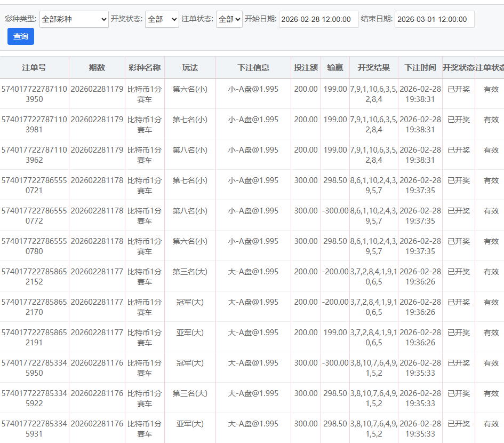
Task: Open the 彩种类型 dropdown
Action: (x=74, y=19)
